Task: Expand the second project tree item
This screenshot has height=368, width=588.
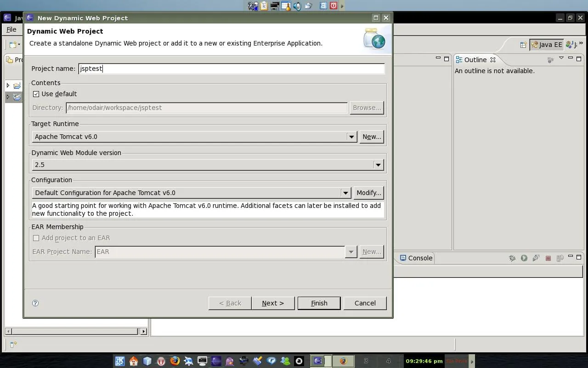Action: coord(8,97)
